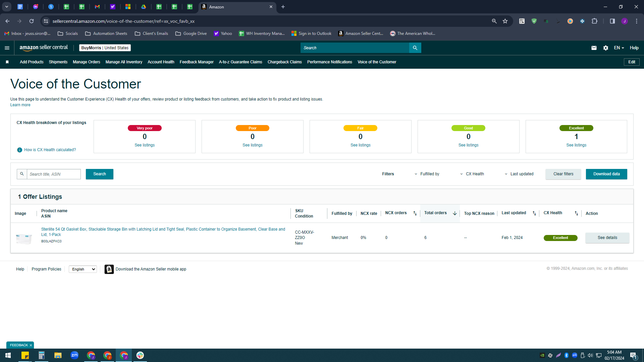Open Slack from the taskbar
Image resolution: width=644 pixels, height=362 pixels.
tap(140, 355)
